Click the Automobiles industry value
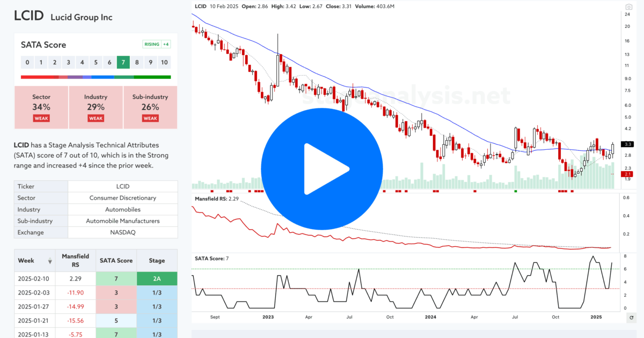 [123, 209]
